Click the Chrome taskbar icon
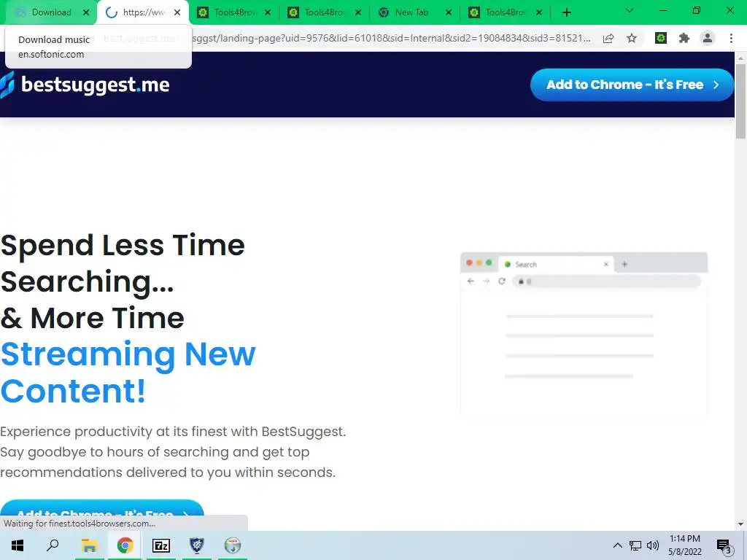 click(x=125, y=545)
